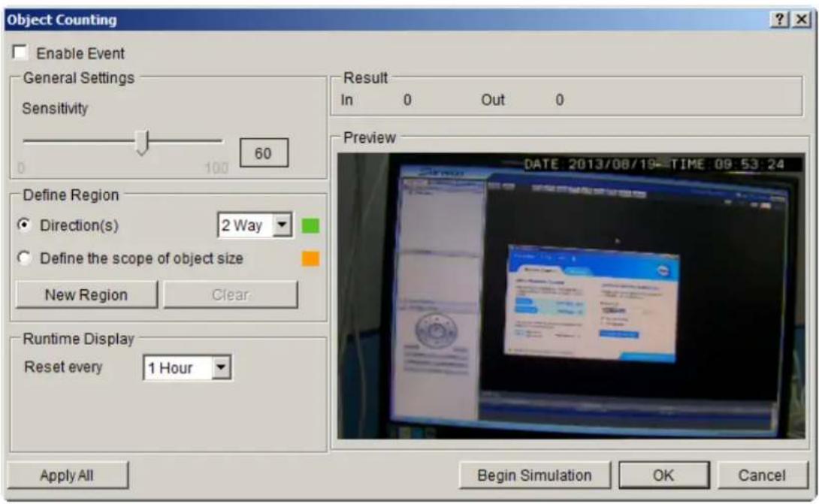Click the In count value 0

[x=407, y=100]
